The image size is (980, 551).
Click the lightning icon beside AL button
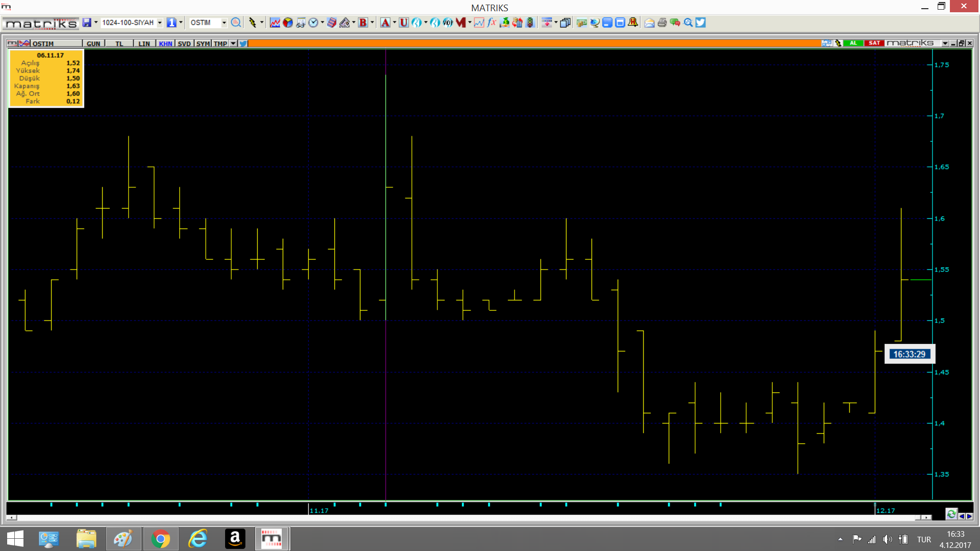(838, 43)
